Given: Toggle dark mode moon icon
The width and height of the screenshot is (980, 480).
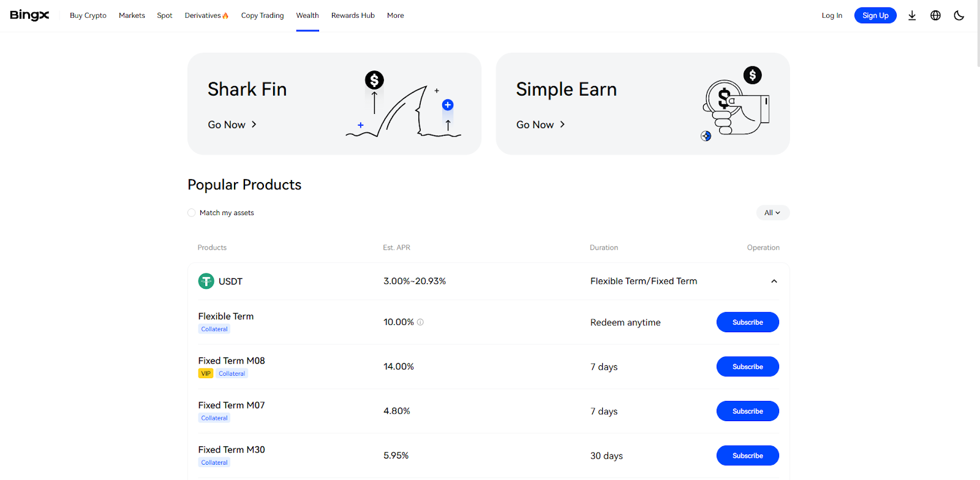Looking at the screenshot, I should tap(959, 15).
